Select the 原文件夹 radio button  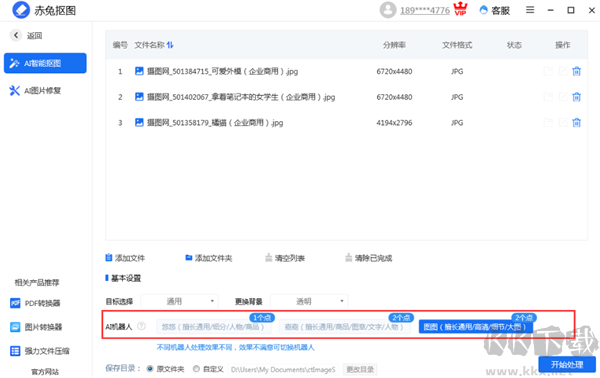coord(150,369)
